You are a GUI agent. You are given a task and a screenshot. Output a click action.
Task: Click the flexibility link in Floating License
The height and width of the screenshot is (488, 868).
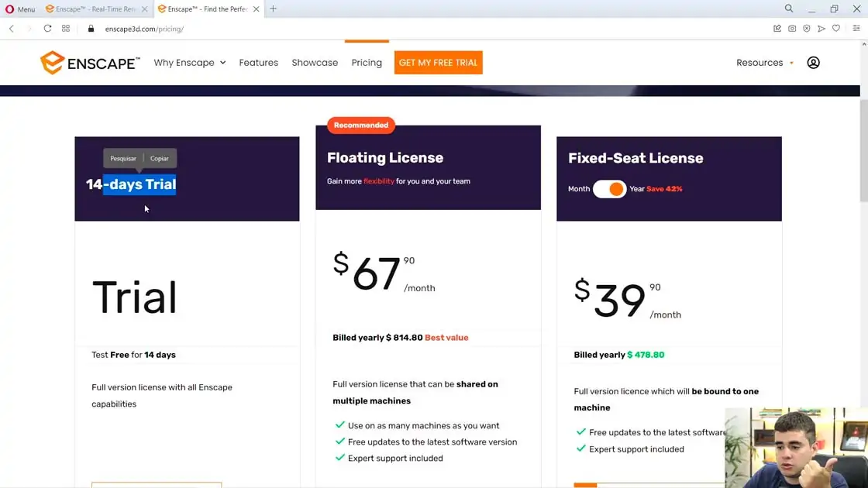[x=379, y=181]
